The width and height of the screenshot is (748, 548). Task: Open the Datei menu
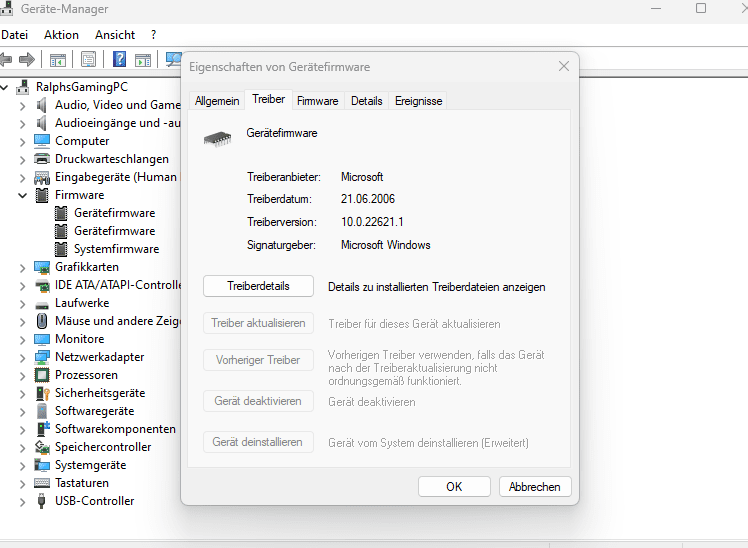point(14,35)
